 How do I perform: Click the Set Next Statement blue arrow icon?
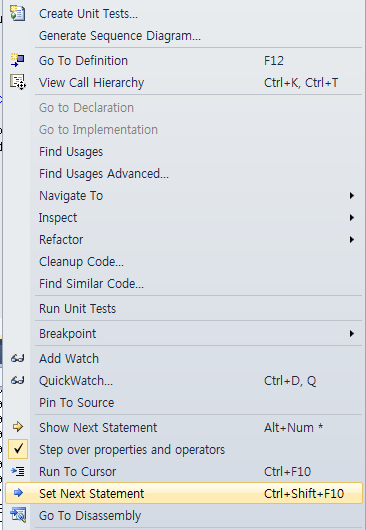tap(18, 493)
